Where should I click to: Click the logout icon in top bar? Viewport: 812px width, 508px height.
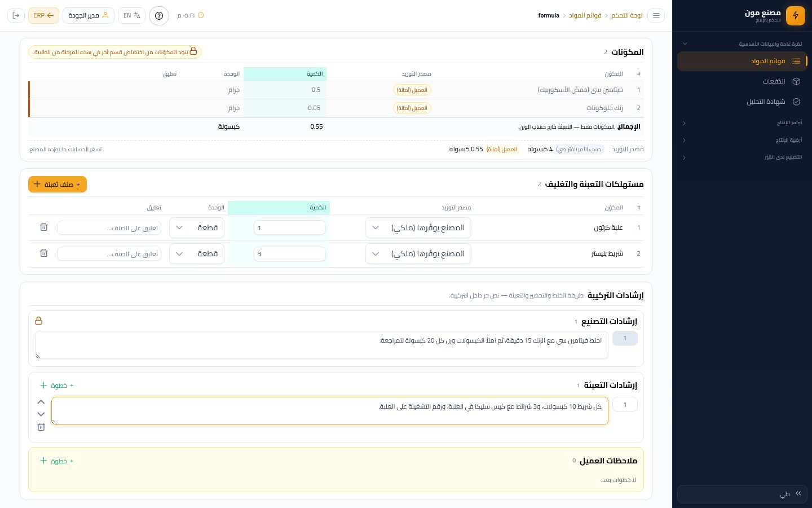16,15
